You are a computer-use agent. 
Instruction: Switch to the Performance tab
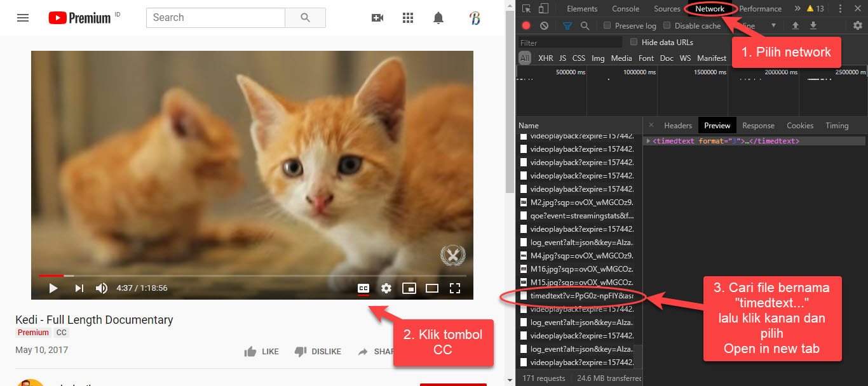point(761,9)
